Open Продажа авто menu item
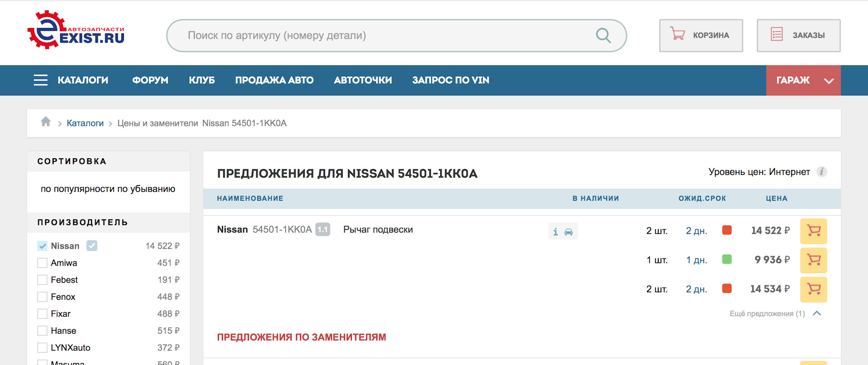This screenshot has width=868, height=365. (x=274, y=80)
